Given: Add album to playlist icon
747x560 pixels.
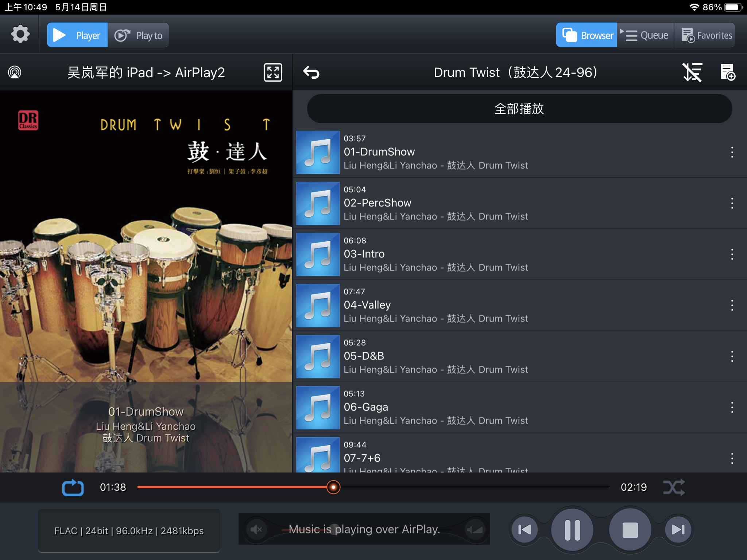Looking at the screenshot, I should (x=727, y=72).
